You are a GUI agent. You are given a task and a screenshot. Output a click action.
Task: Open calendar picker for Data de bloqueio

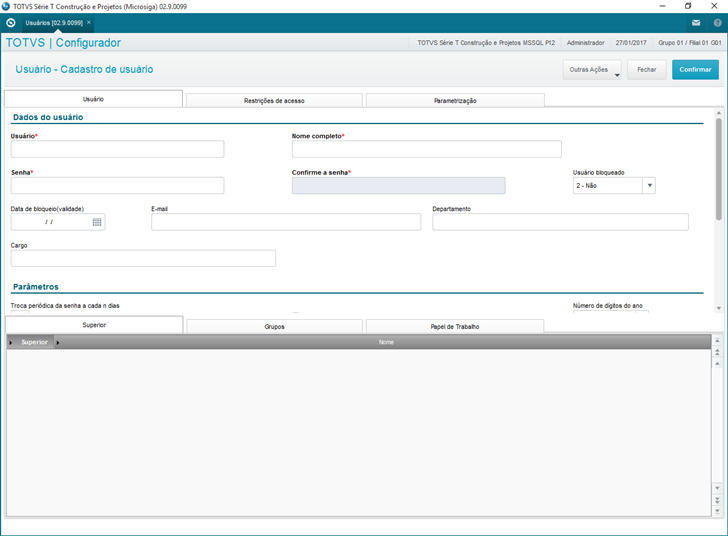pyautogui.click(x=97, y=222)
